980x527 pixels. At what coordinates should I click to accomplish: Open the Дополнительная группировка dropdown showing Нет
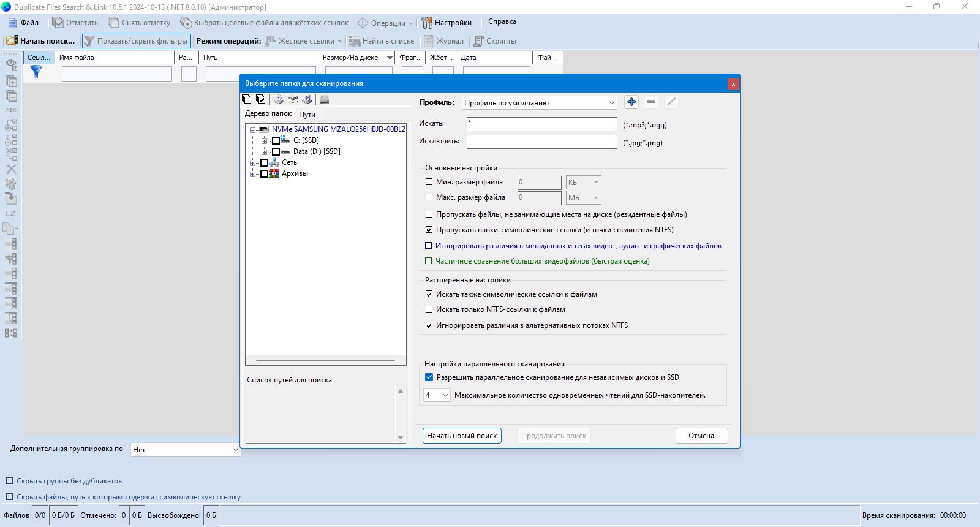click(185, 449)
